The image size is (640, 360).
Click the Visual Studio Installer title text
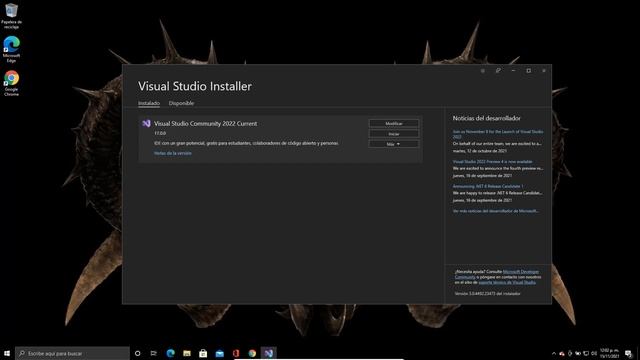click(x=195, y=86)
